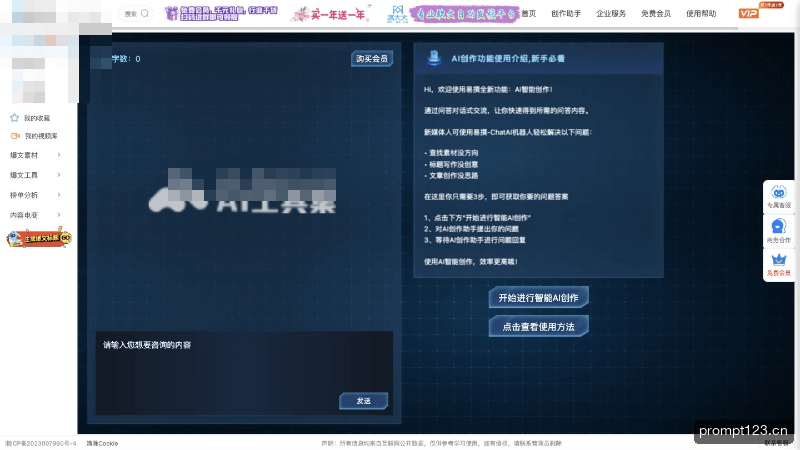Open 企业服务 in top navigation

click(611, 14)
